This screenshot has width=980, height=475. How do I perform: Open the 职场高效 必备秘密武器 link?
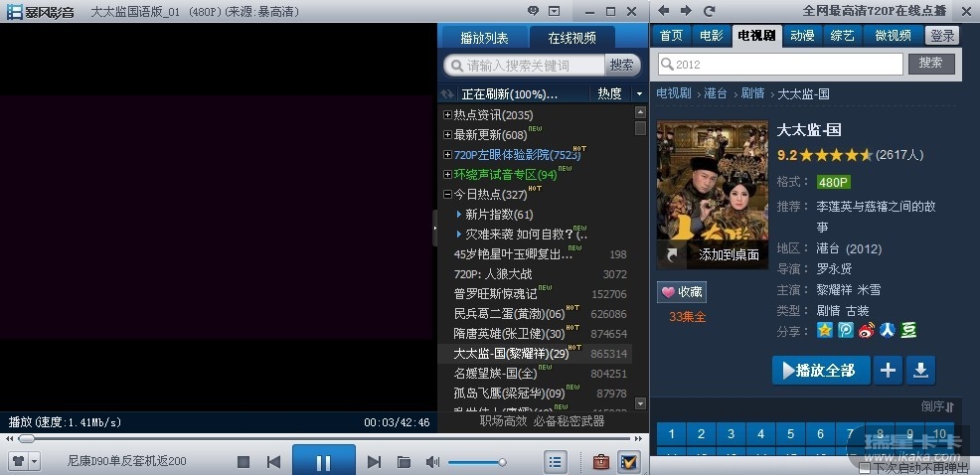pos(542,421)
